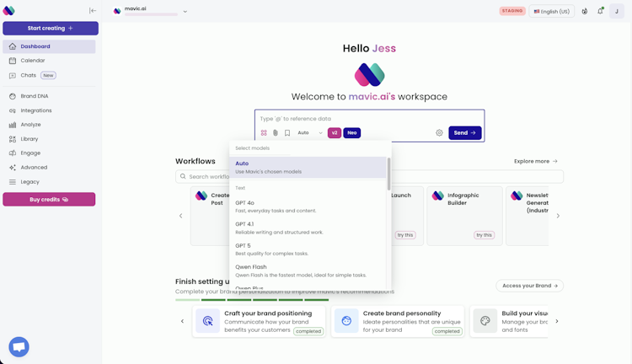Open the Newsletter Generator workflow card

(528, 216)
